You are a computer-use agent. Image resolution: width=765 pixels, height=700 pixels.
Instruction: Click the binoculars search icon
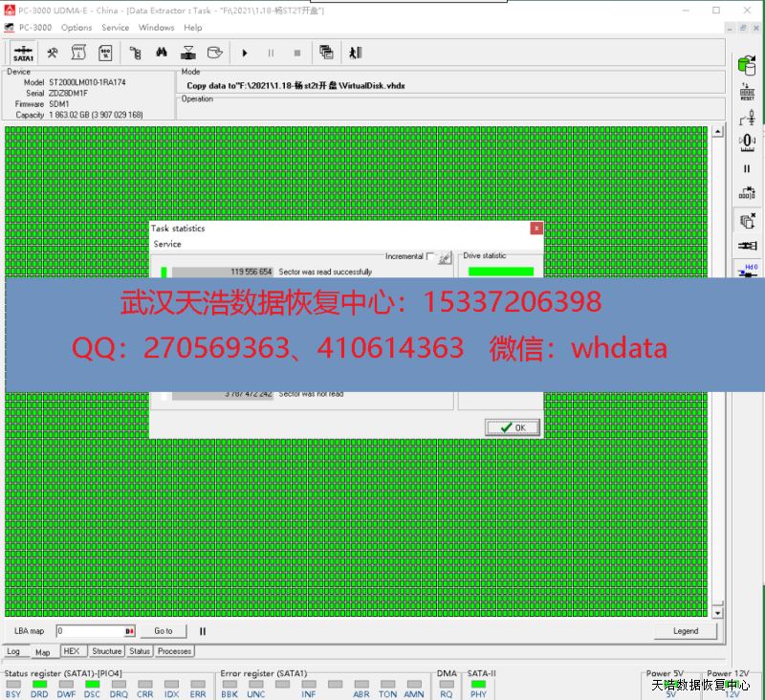pos(163,54)
